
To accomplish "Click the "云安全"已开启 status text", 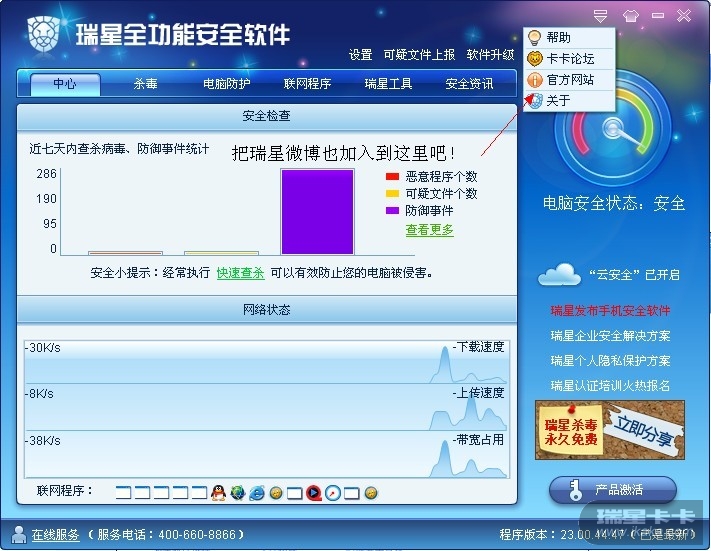I will [x=634, y=275].
